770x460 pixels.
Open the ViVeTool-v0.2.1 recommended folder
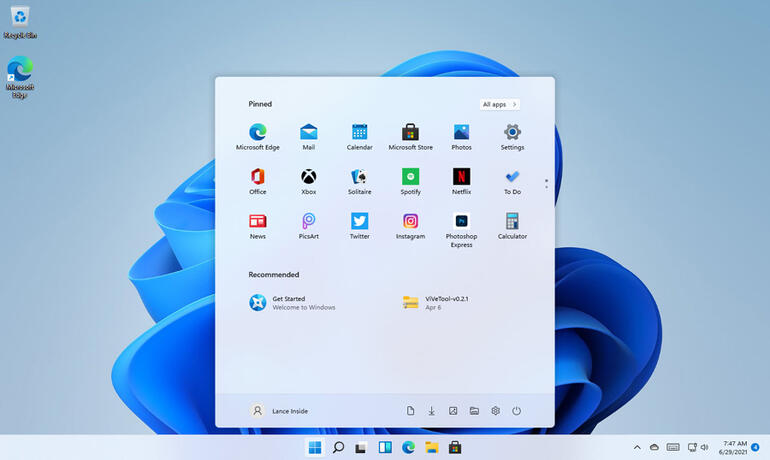click(436, 303)
